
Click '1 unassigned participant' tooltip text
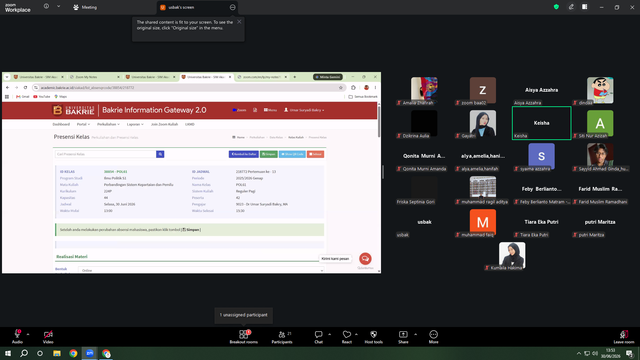(x=244, y=315)
